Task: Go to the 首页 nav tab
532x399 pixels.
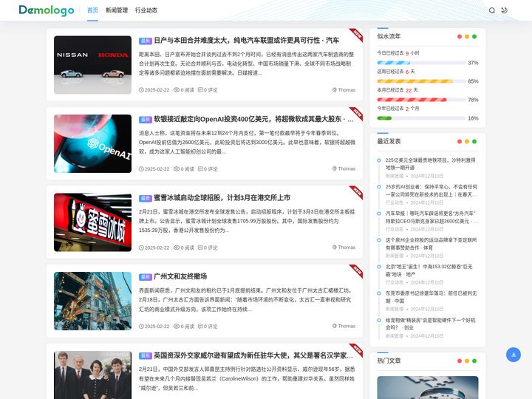Action: pos(92,10)
